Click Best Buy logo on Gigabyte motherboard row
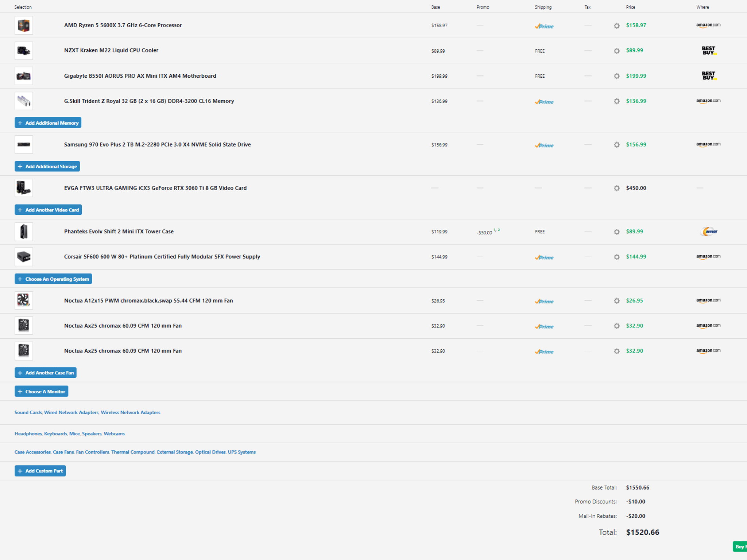 709,76
